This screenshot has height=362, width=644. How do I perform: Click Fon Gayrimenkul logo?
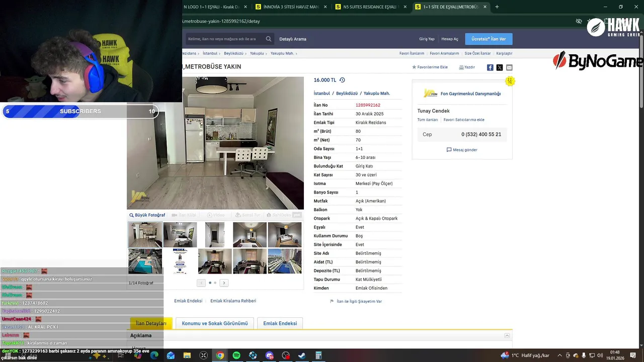(430, 94)
